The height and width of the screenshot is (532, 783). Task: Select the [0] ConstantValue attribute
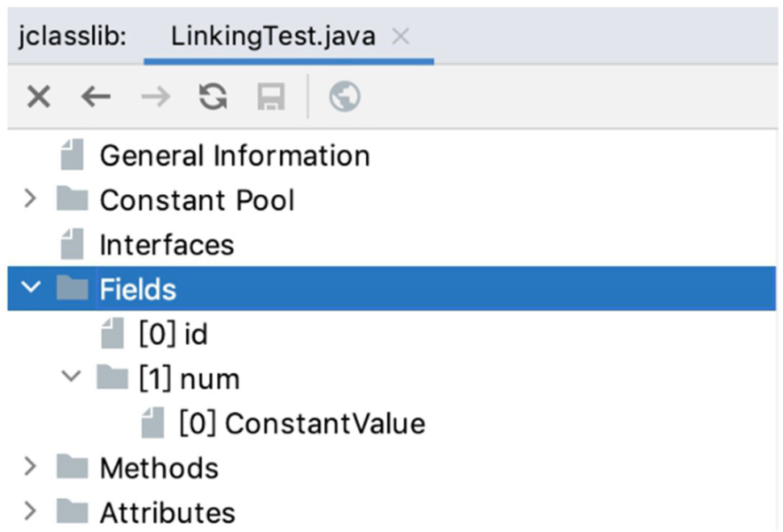pos(301,422)
